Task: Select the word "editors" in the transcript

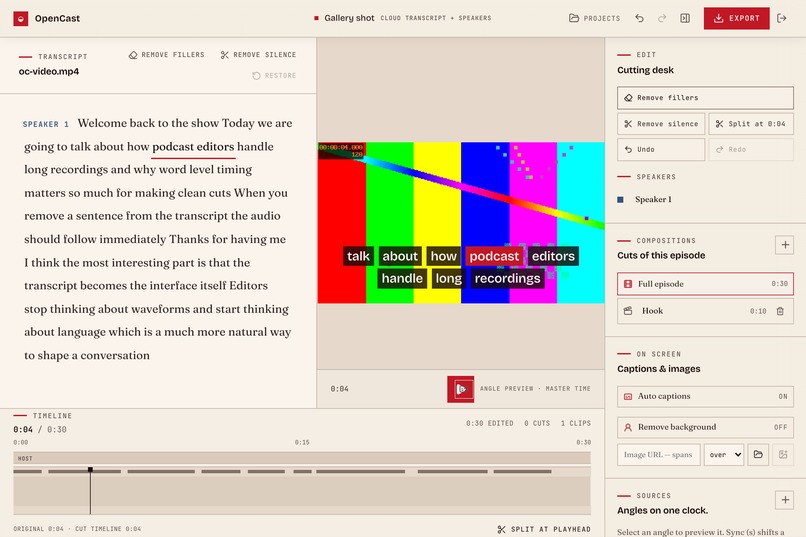Action: (x=215, y=146)
